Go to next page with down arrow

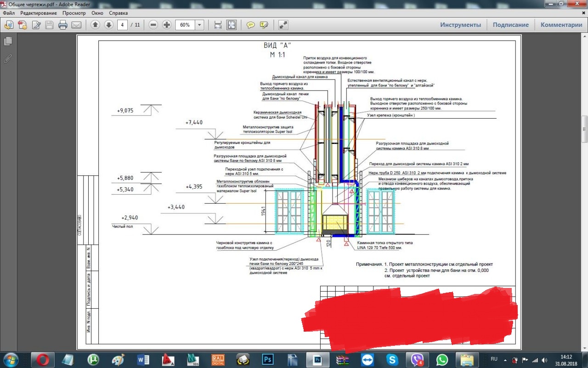[x=109, y=25]
